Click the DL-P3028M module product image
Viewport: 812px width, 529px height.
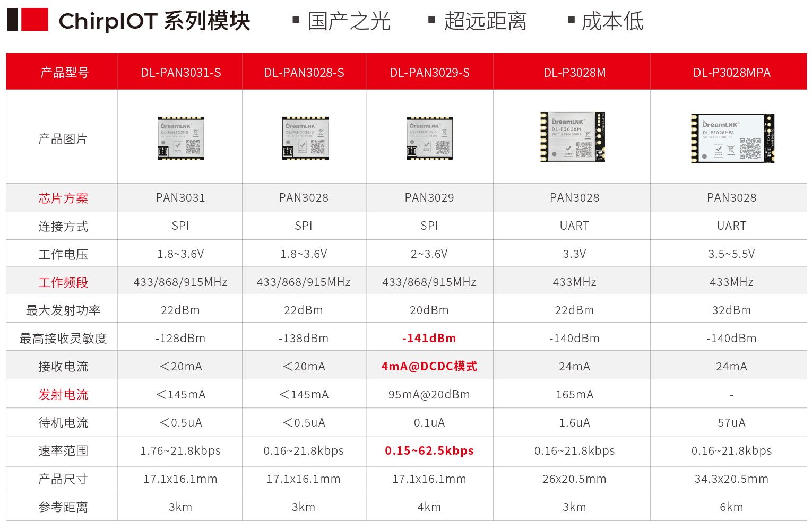click(573, 137)
